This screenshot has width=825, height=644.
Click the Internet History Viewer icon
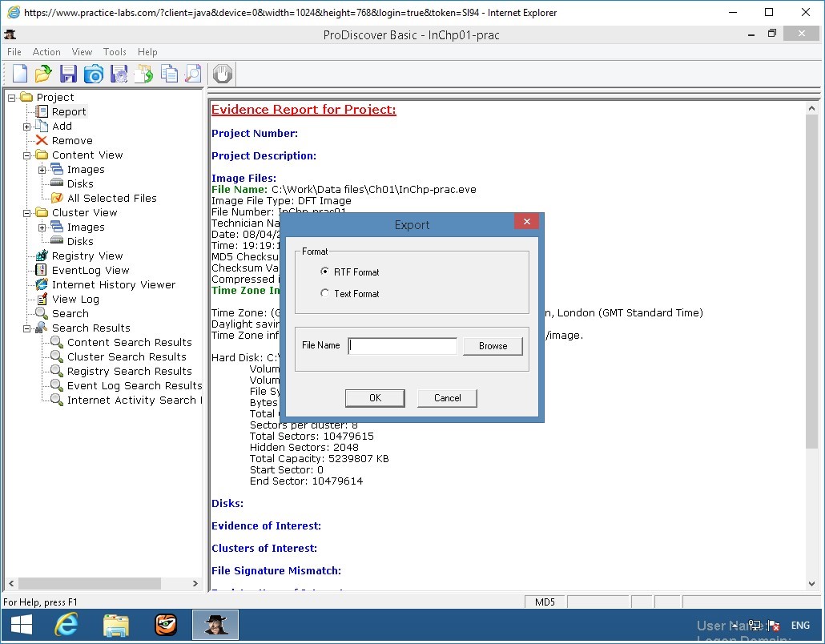pos(42,284)
